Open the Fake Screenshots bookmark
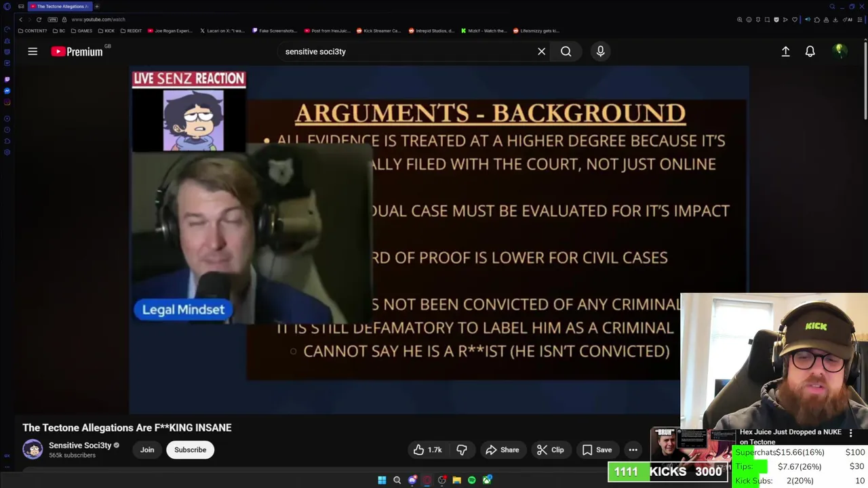 tap(275, 30)
